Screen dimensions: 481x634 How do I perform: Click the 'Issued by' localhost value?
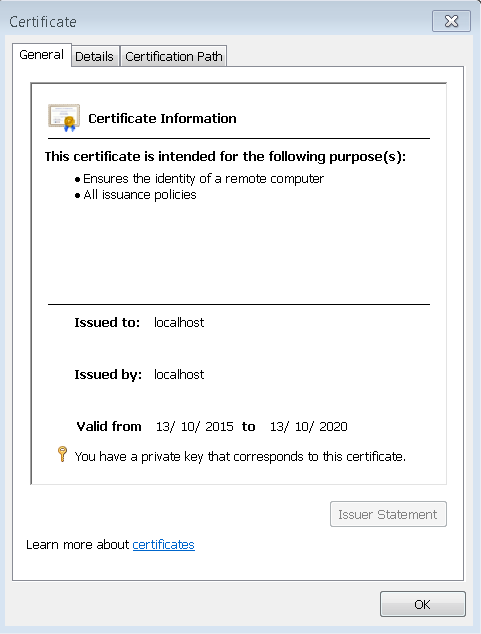(179, 374)
